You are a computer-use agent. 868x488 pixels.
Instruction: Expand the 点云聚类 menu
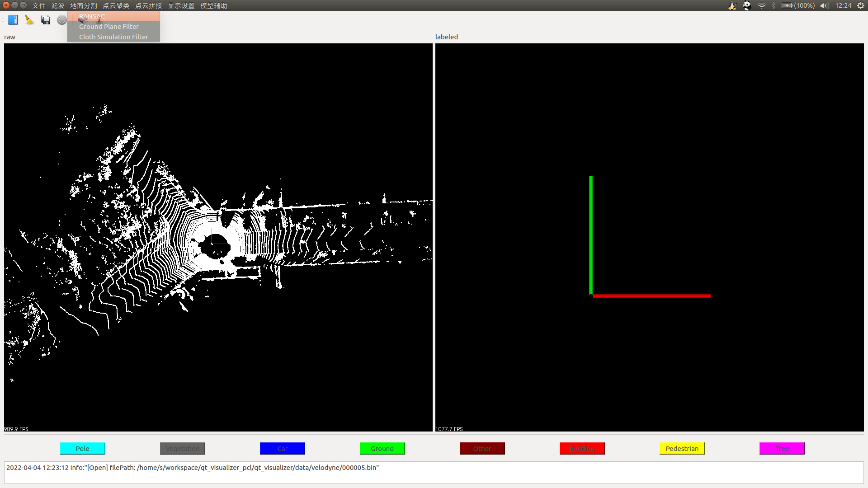(x=116, y=5)
